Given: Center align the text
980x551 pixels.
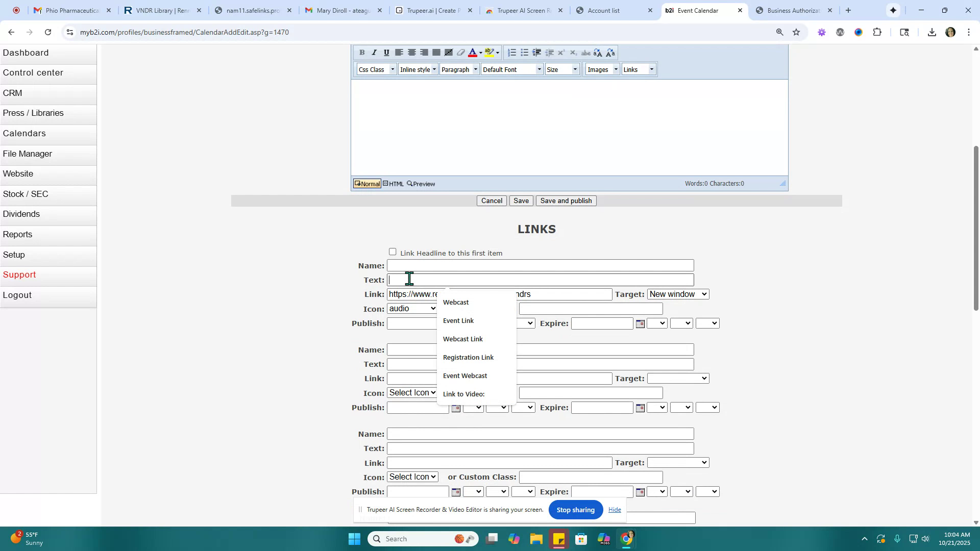Looking at the screenshot, I should pos(412,53).
